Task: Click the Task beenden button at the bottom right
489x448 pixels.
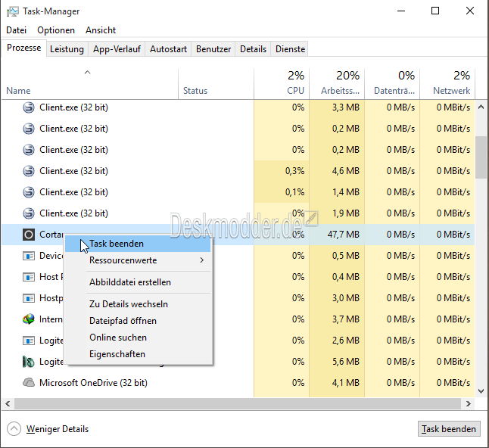Action: pyautogui.click(x=449, y=429)
